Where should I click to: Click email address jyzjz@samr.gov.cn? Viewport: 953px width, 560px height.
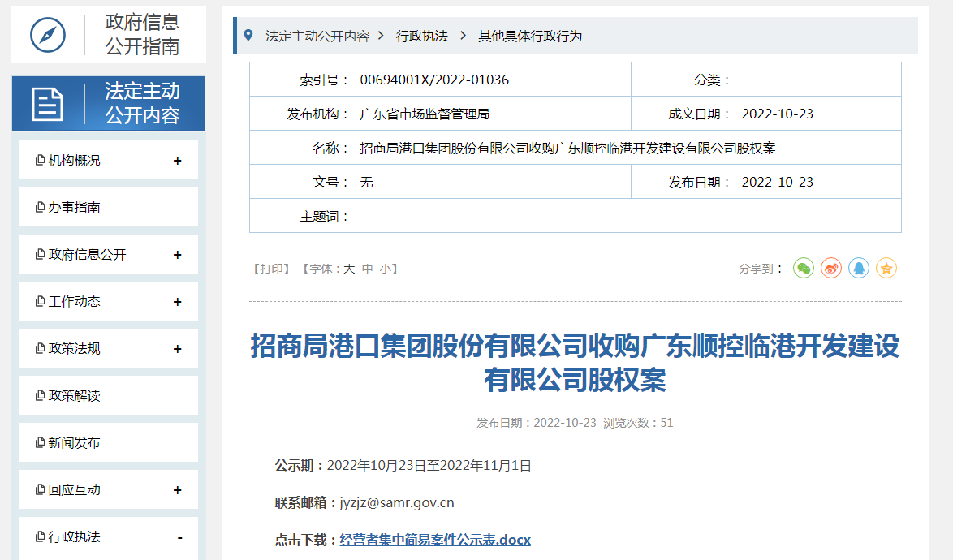pyautogui.click(x=397, y=503)
